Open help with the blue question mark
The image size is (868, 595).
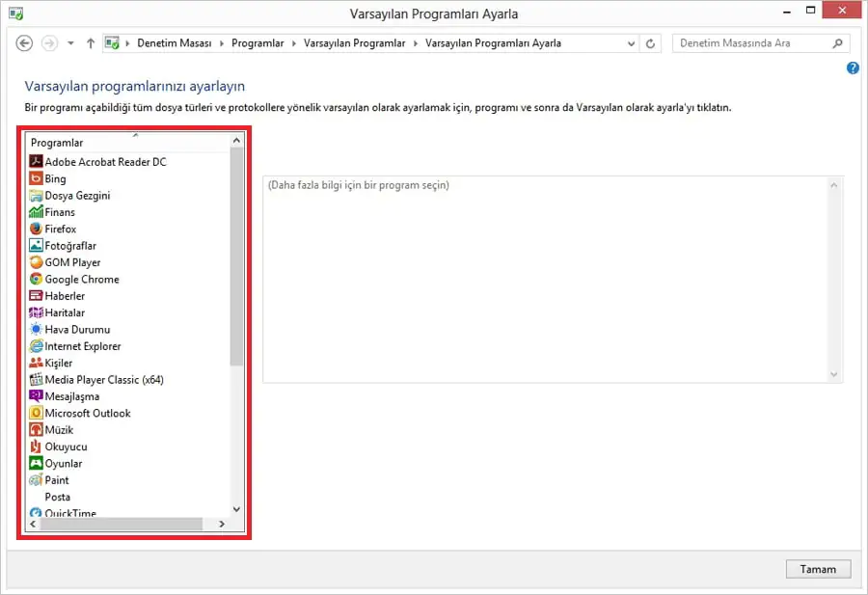(x=853, y=68)
